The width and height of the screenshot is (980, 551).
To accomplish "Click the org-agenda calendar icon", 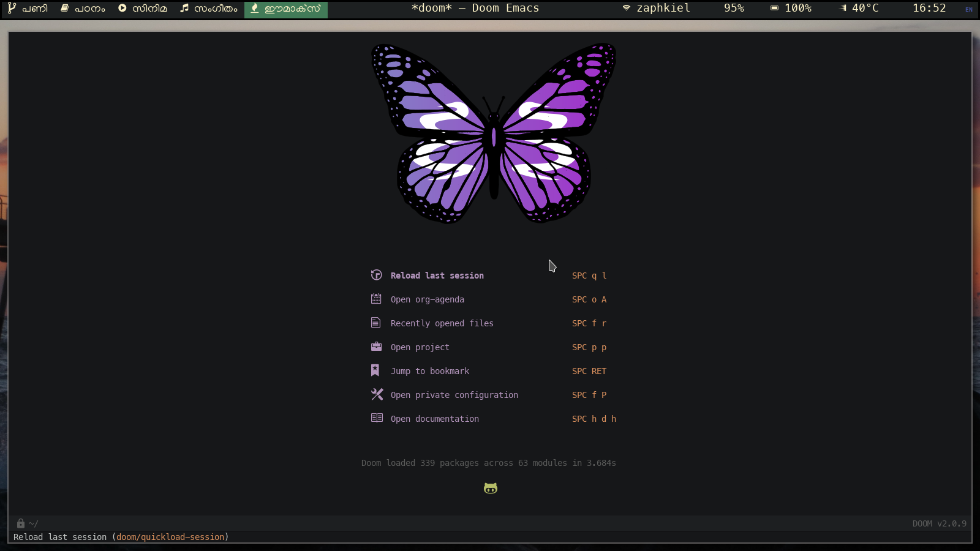I will point(376,299).
